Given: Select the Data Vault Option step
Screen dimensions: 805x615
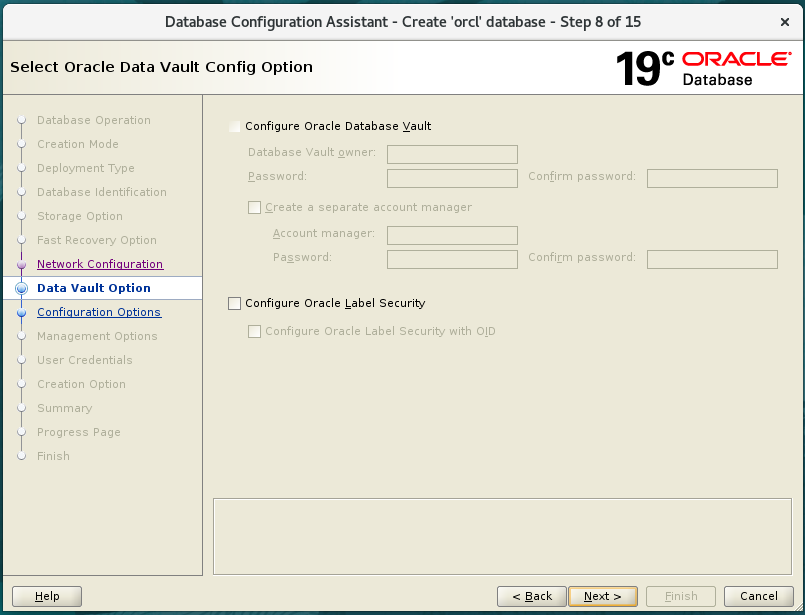Looking at the screenshot, I should coord(94,288).
